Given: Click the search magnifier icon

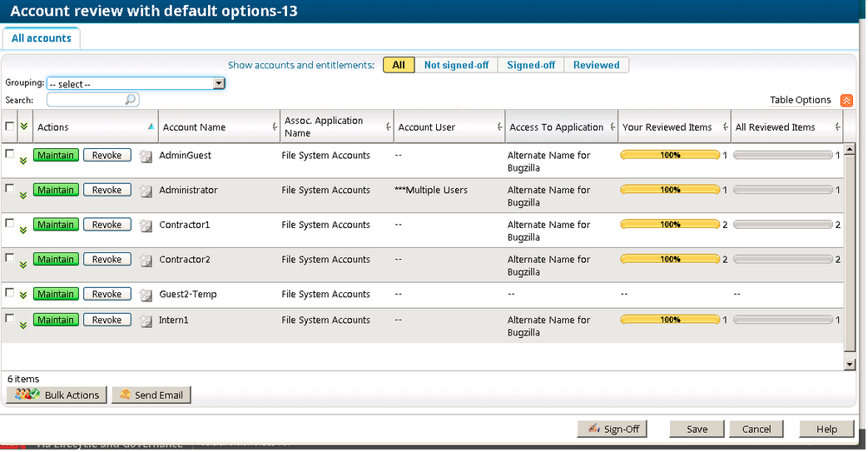Looking at the screenshot, I should 131,100.
